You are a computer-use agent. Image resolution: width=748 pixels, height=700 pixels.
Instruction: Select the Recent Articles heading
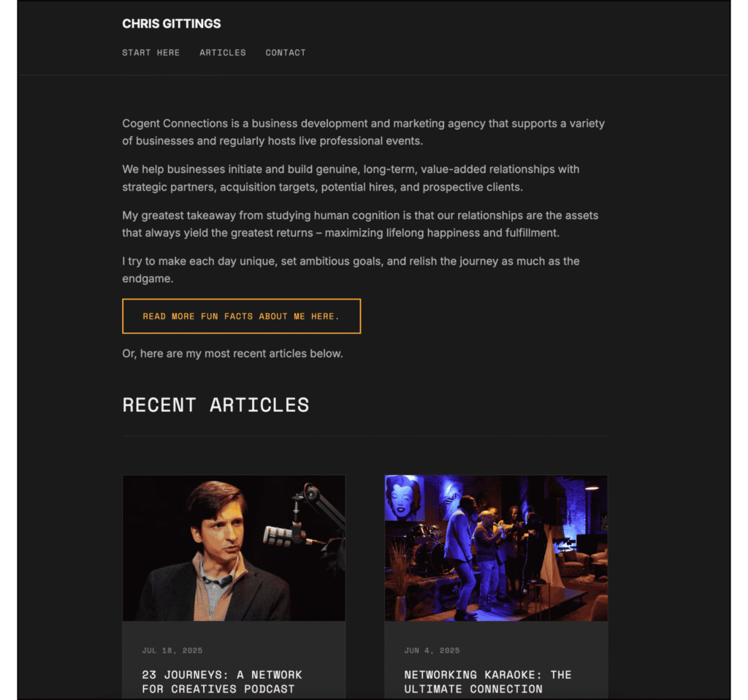(215, 405)
